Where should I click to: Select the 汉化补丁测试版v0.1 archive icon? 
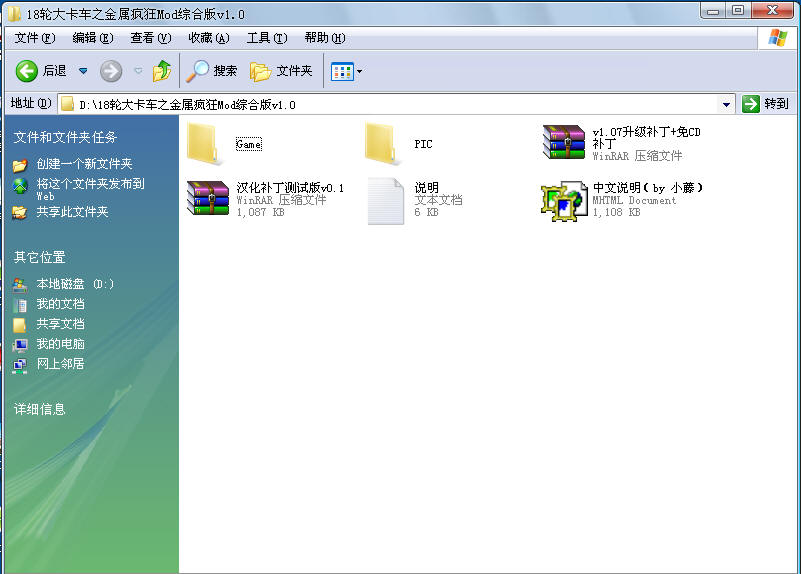pyautogui.click(x=207, y=198)
